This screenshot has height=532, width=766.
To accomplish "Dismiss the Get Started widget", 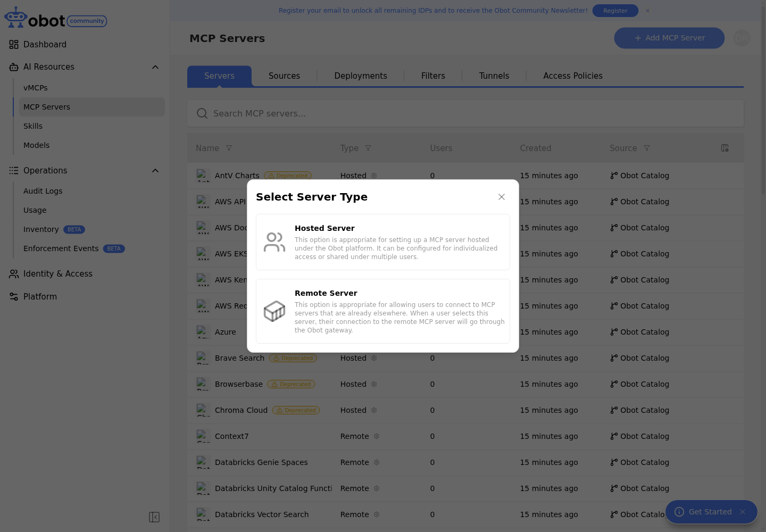I will click(x=743, y=512).
